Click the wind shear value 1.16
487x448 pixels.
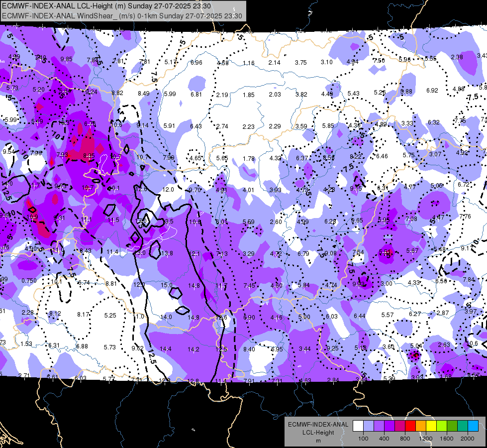pos(248,63)
